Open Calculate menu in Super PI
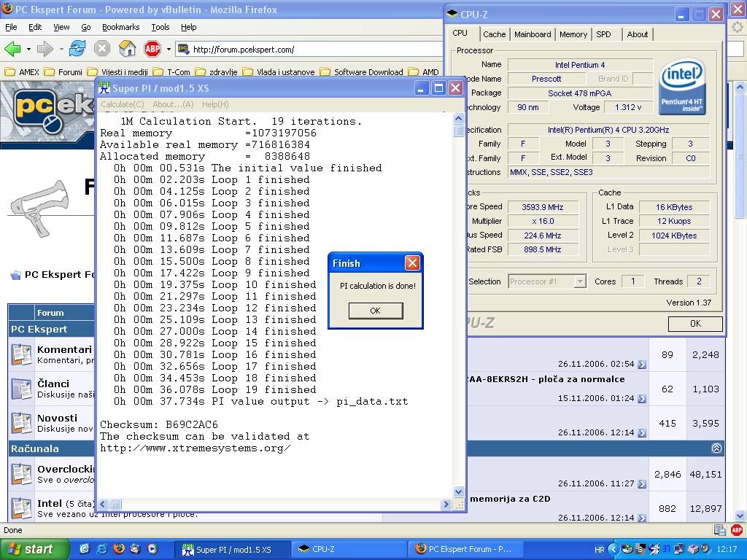Screen dimensions: 747x560 click(123, 104)
